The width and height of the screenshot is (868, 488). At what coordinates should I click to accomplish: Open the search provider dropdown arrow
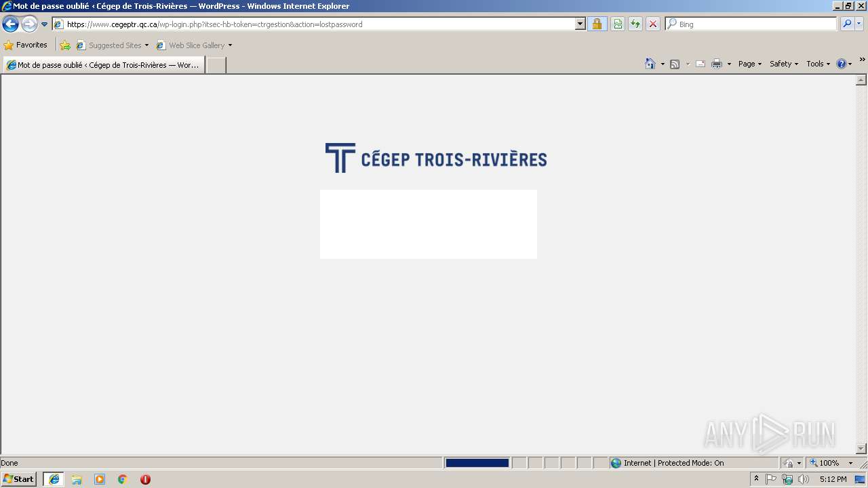(x=859, y=24)
